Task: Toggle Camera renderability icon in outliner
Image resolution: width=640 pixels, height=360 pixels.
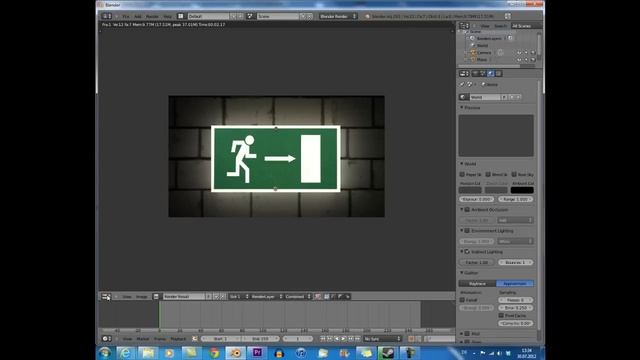Action: point(533,52)
